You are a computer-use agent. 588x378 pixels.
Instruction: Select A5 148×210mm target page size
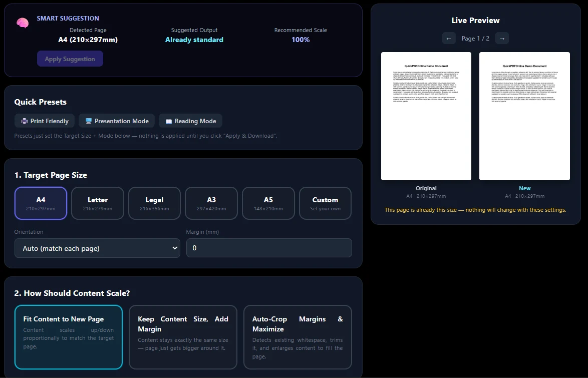click(268, 203)
